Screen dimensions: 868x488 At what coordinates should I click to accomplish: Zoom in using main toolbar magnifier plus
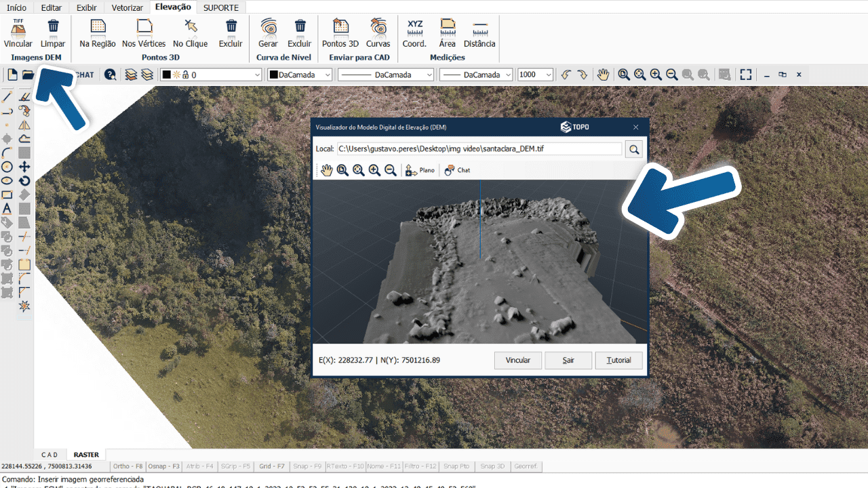point(656,75)
